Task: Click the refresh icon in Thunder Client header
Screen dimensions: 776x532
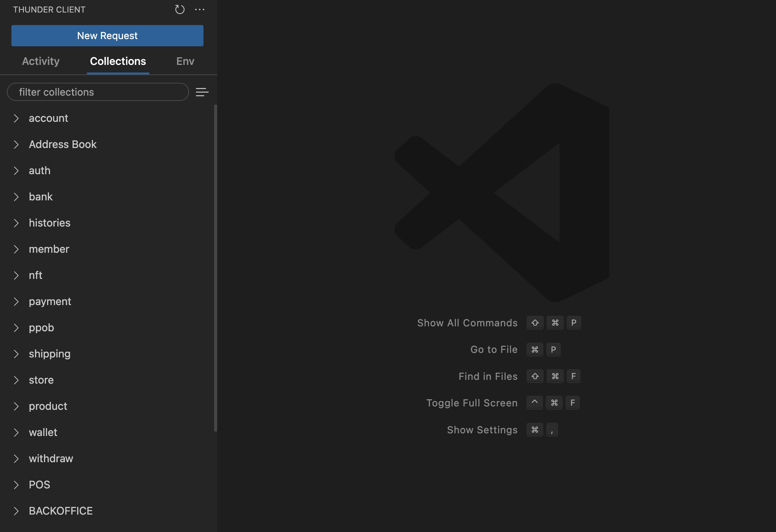Action: [x=180, y=9]
